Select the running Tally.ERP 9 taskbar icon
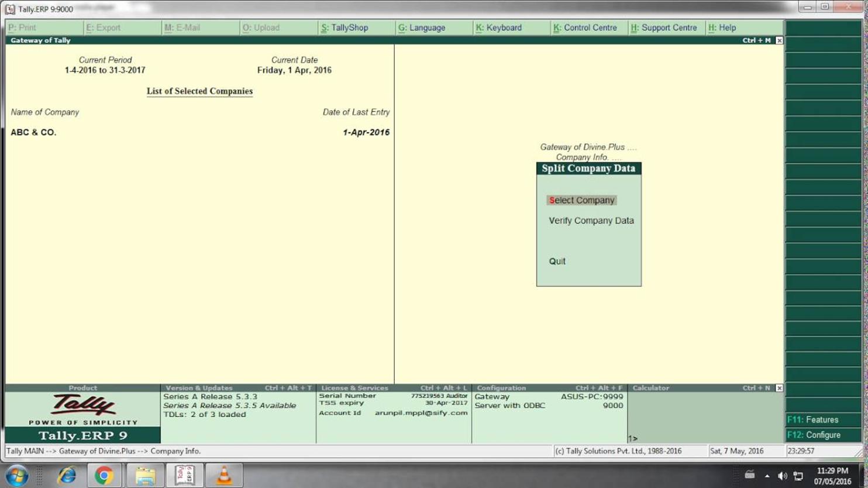 click(185, 475)
